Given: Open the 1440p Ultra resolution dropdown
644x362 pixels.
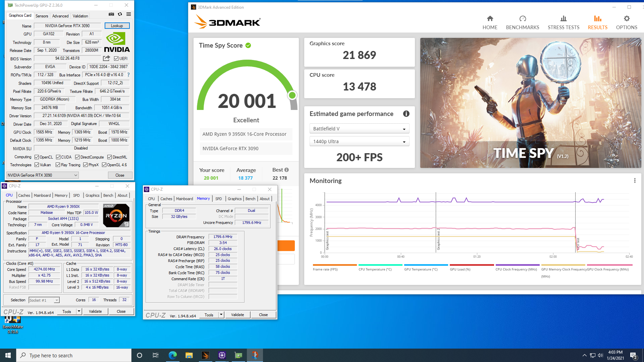Looking at the screenshot, I should tap(359, 141).
